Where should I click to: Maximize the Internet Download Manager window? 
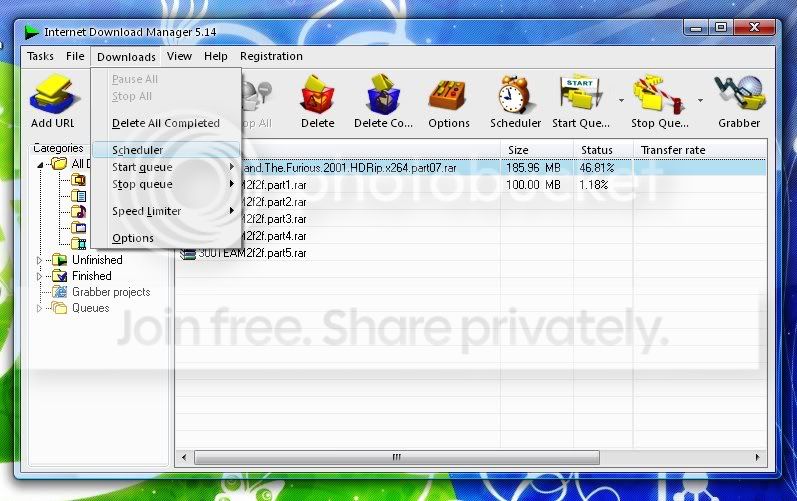[x=720, y=27]
